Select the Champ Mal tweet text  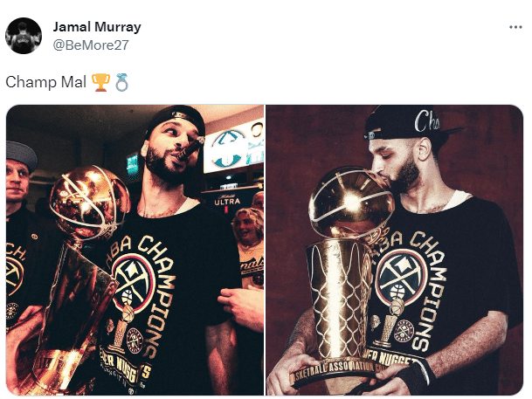coord(45,82)
